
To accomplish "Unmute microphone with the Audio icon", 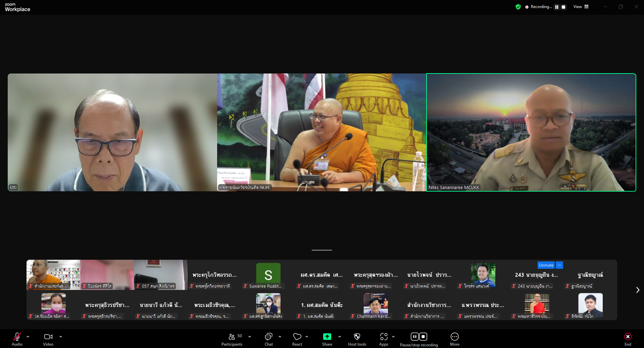I will [17, 337].
